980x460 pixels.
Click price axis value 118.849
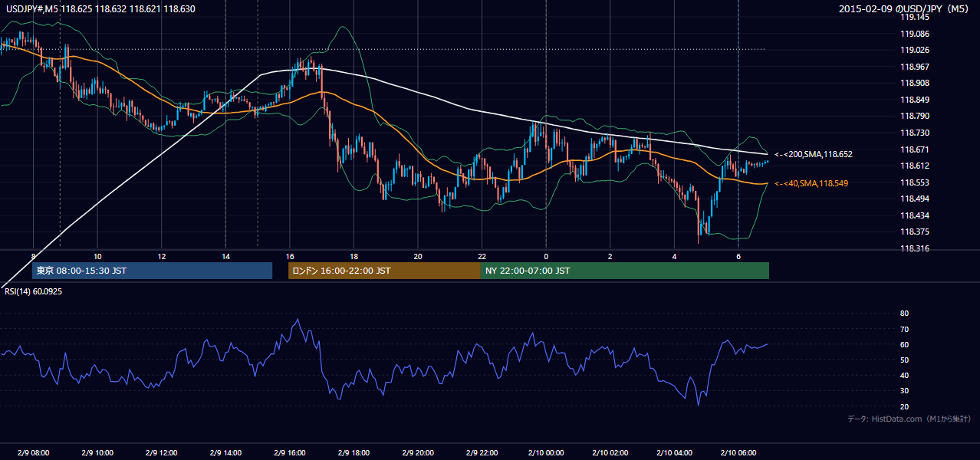pos(914,100)
